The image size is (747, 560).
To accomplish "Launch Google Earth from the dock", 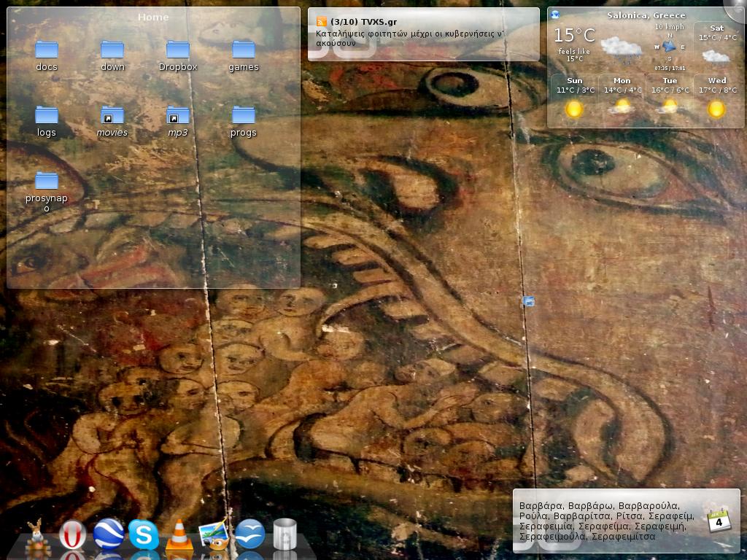I will pos(109,534).
